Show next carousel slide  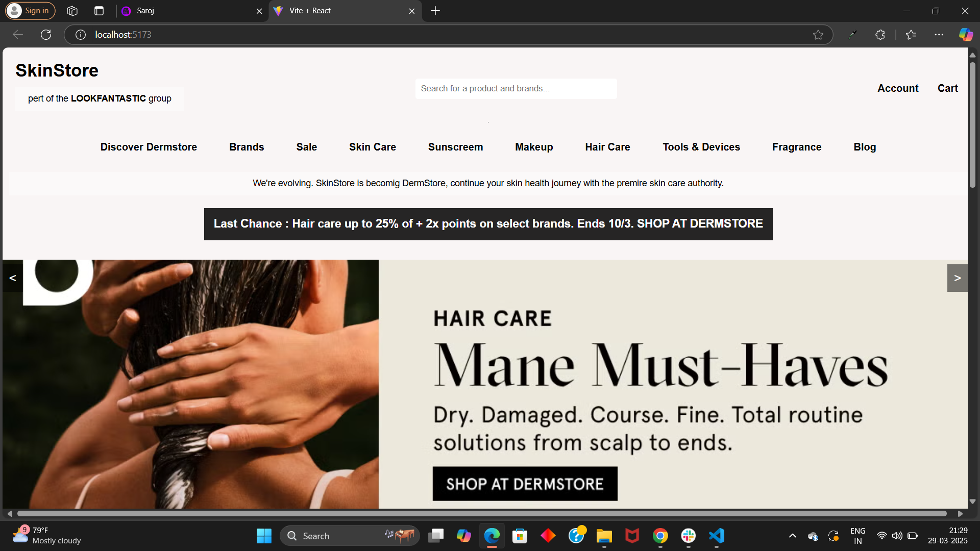pyautogui.click(x=957, y=278)
